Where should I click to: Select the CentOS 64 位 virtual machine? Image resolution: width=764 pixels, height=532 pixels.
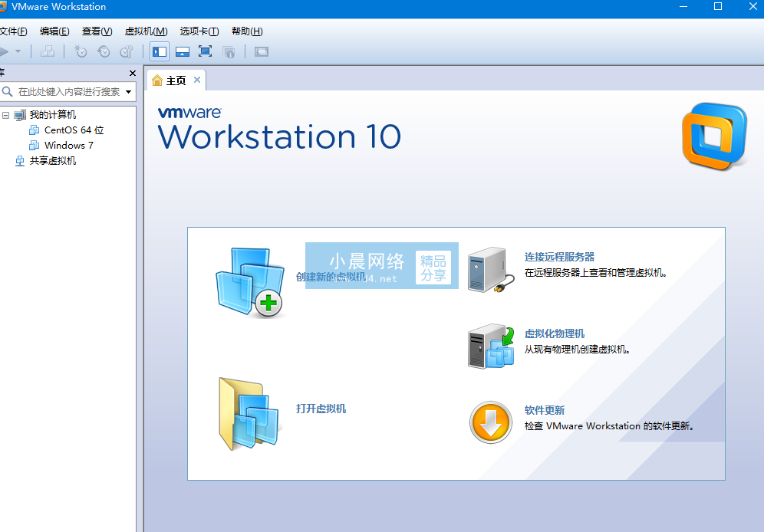pyautogui.click(x=74, y=130)
